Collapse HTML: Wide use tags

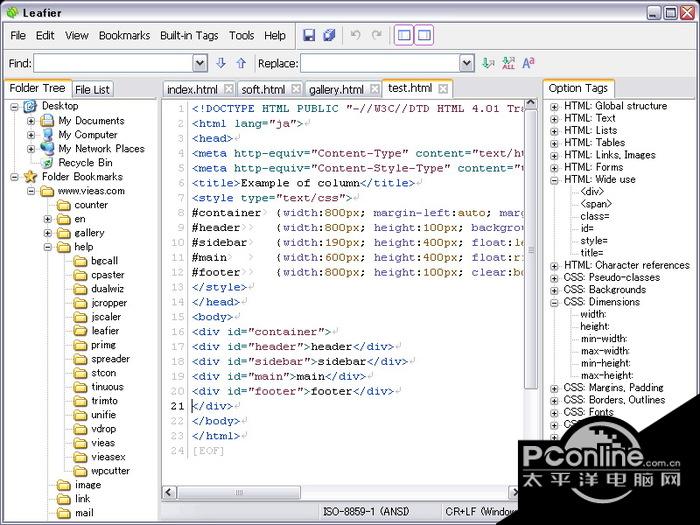(554, 180)
